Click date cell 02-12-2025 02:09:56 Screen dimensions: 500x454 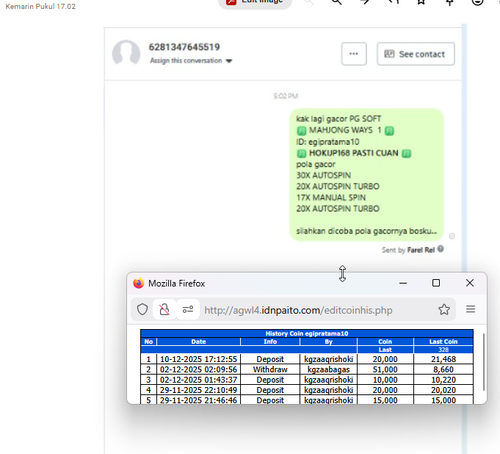point(198,369)
